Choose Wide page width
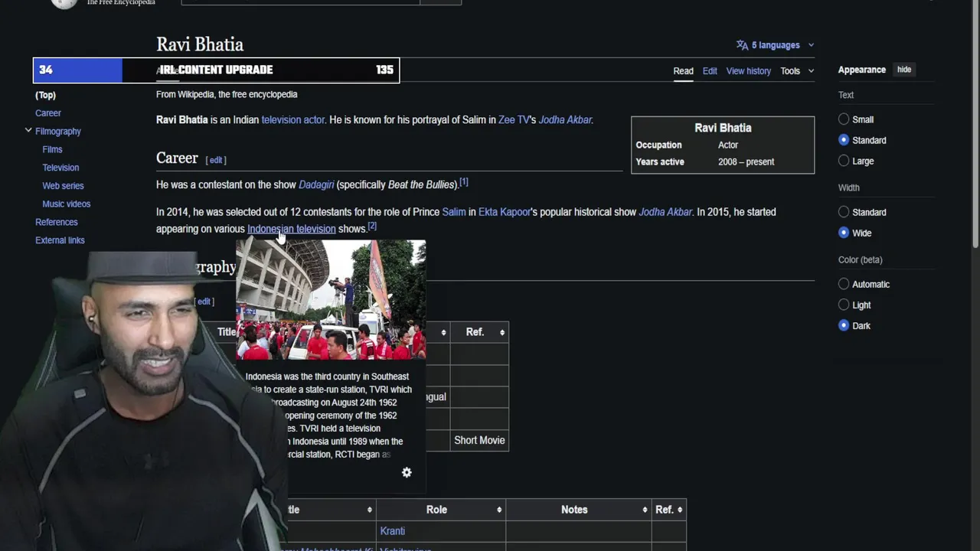The width and height of the screenshot is (980, 551). click(x=844, y=233)
